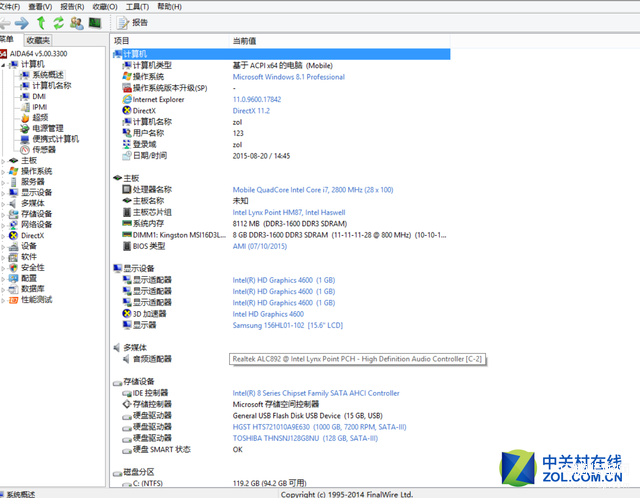640x498 pixels.
Task: Click the 超频 flame icon
Action: pyautogui.click(x=25, y=118)
